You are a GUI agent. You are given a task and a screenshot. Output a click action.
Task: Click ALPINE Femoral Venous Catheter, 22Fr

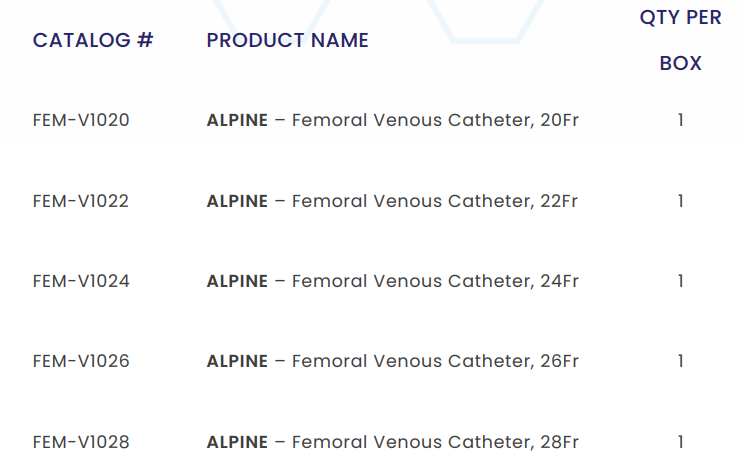(x=393, y=201)
